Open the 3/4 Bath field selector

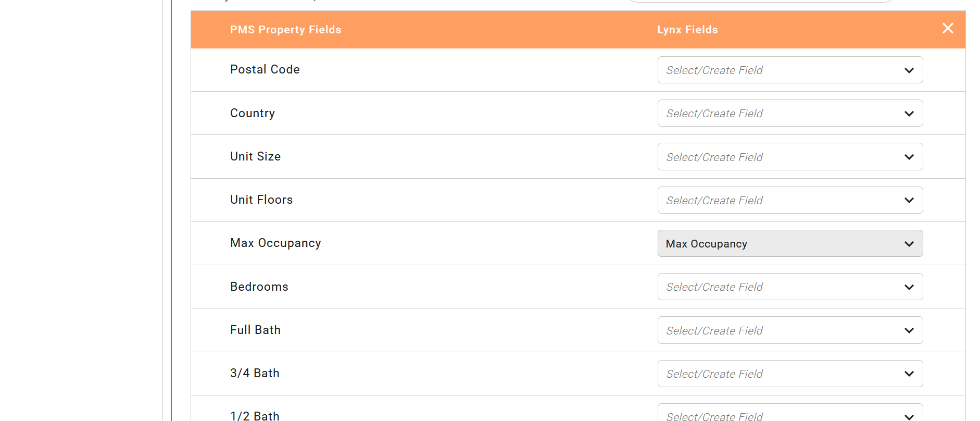tap(790, 374)
